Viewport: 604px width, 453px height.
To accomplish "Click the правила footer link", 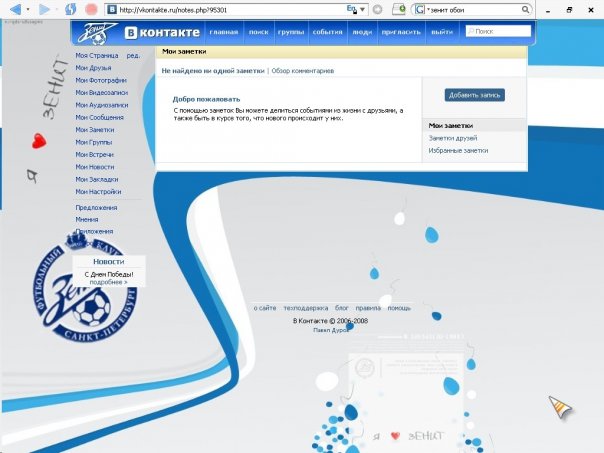I will coord(368,308).
